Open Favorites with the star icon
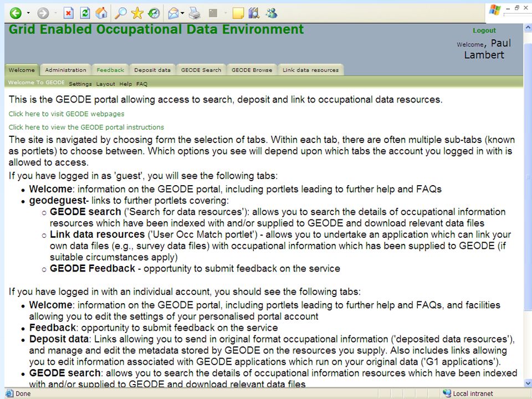 tap(137, 13)
